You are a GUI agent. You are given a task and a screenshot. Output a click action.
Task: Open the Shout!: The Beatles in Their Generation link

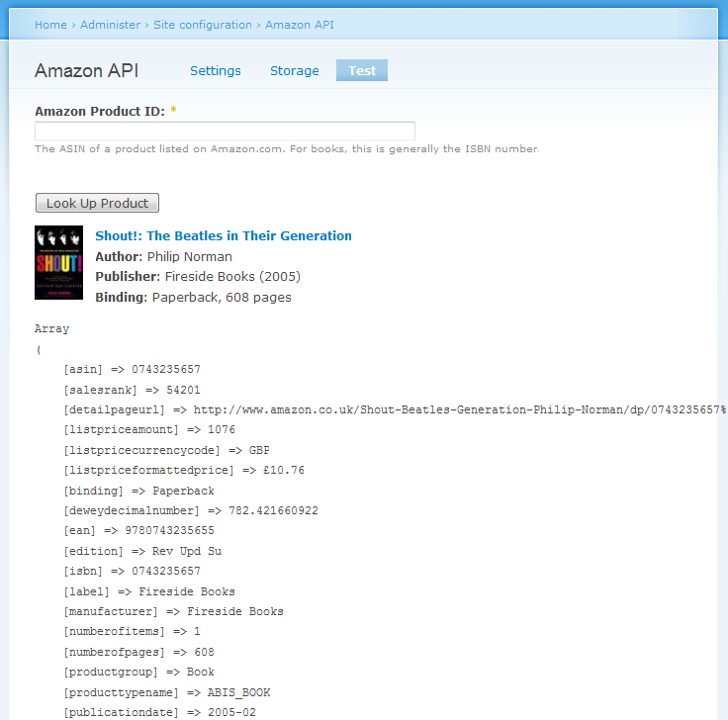click(224, 235)
